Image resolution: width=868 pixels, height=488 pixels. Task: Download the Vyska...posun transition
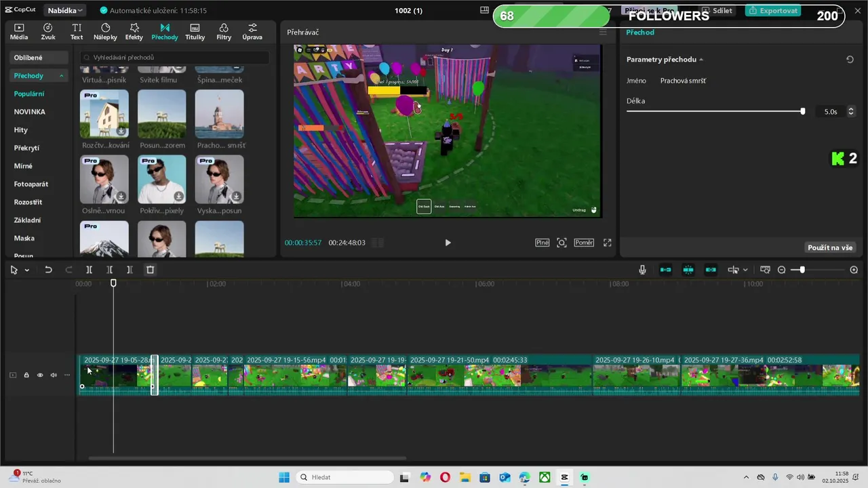tap(236, 197)
